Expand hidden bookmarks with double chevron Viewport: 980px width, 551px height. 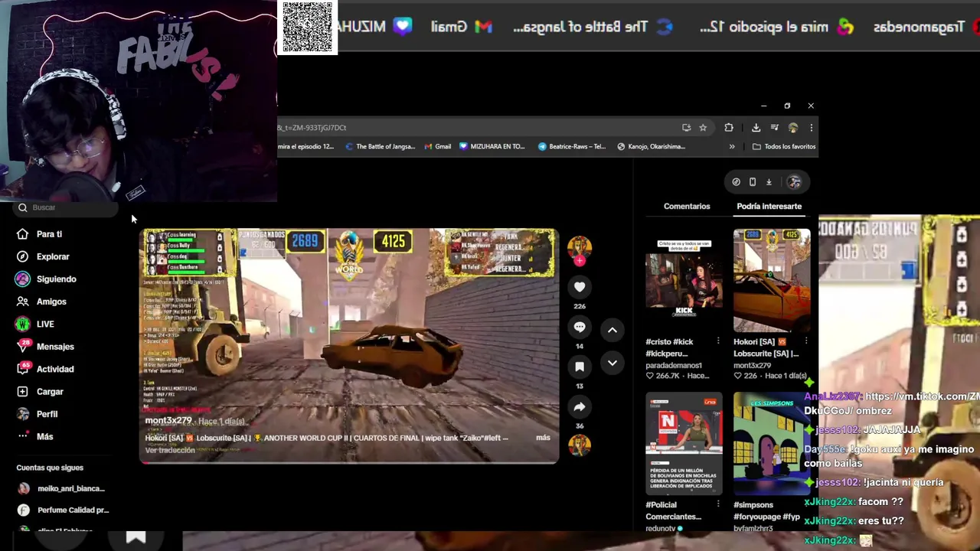click(732, 147)
